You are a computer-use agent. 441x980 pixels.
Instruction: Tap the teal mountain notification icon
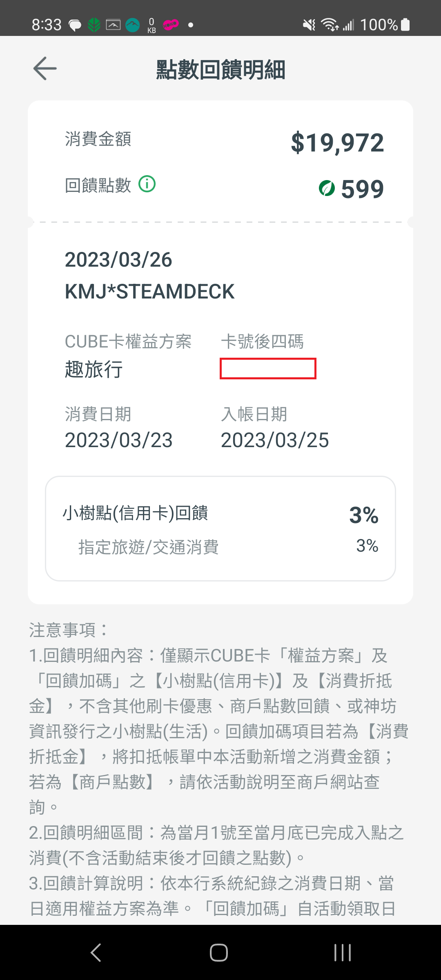point(132,25)
